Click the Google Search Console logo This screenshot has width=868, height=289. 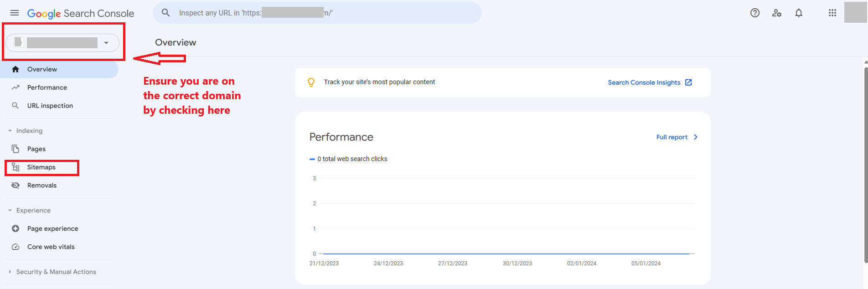click(81, 14)
